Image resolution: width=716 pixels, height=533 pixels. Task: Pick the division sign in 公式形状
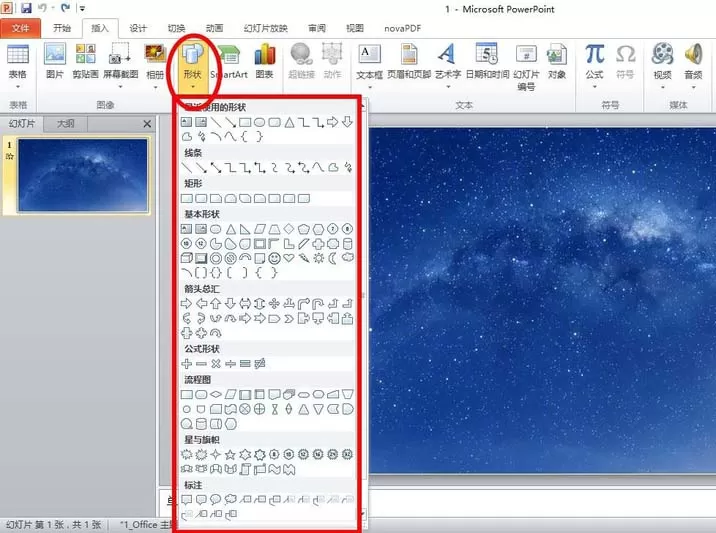(230, 364)
